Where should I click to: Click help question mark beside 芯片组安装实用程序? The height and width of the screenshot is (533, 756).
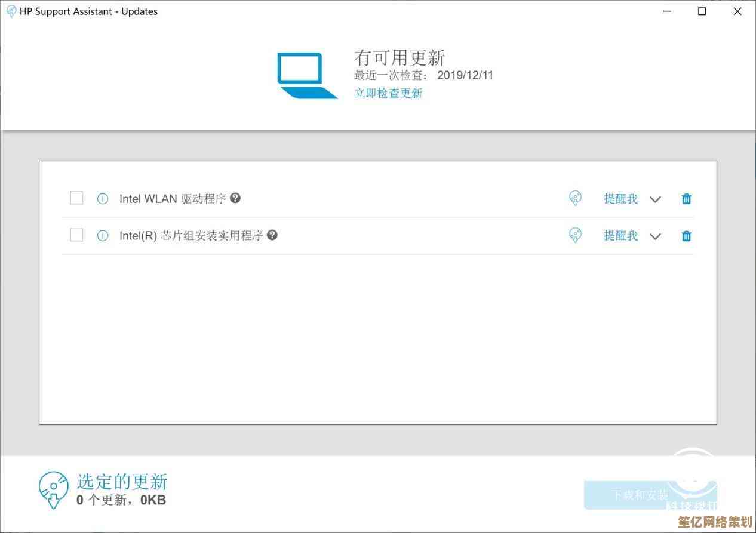click(272, 235)
